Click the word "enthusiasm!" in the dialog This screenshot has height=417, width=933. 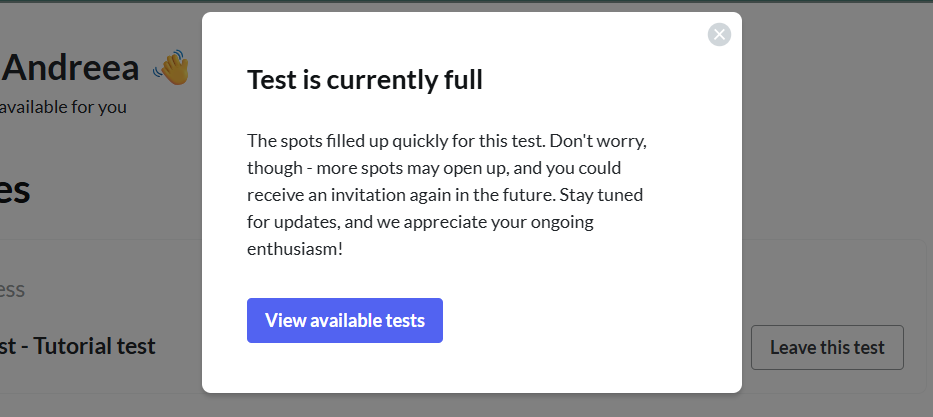coord(295,249)
